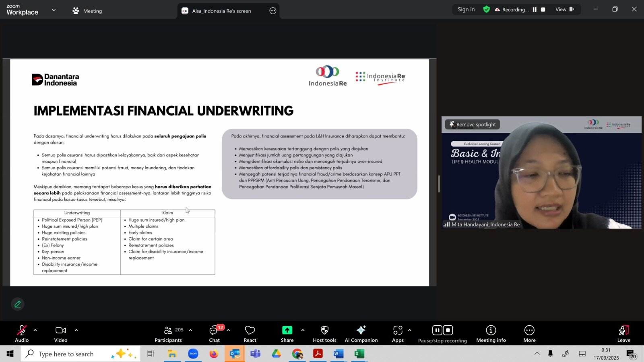Click the annotation pencil icon
644x362 pixels.
(x=18, y=304)
